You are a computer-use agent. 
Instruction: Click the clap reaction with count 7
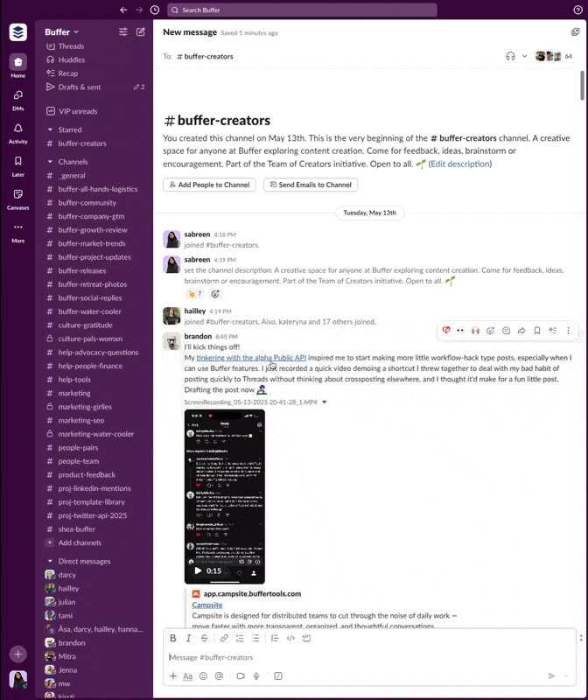pos(195,294)
